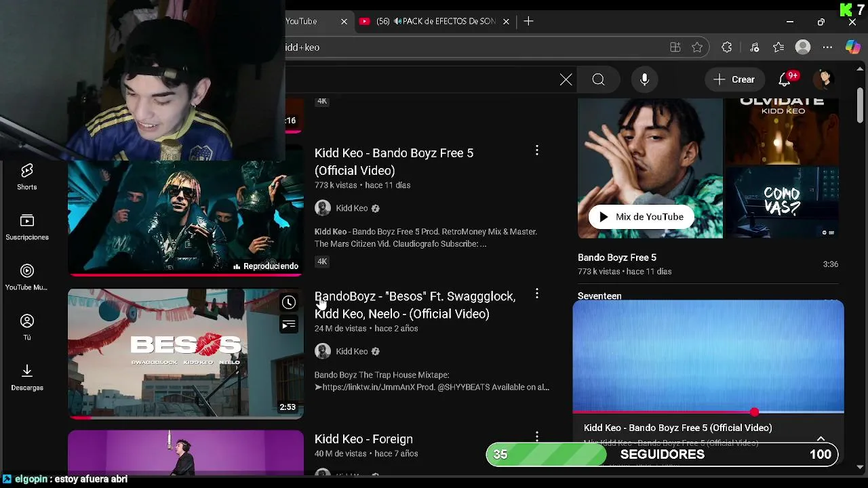Open Kidd Keo channel under Besos video

[352, 351]
